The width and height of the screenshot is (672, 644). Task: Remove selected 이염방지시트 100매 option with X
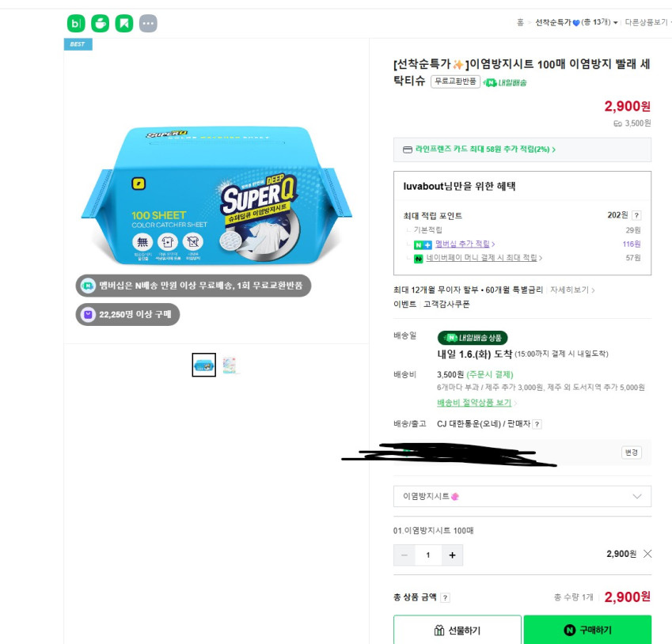(x=647, y=554)
